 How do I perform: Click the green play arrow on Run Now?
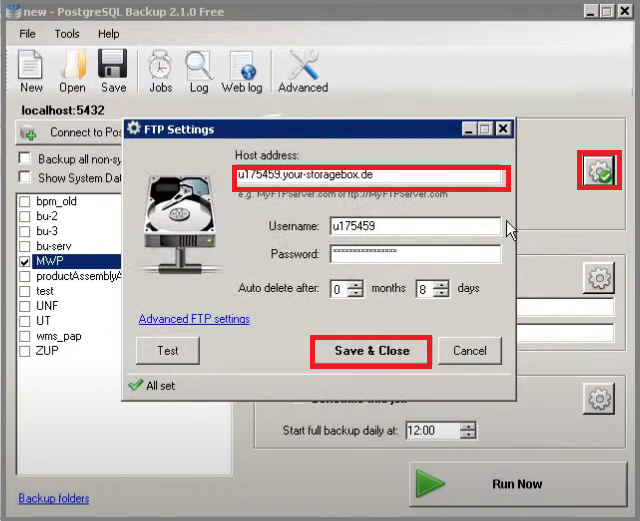[x=429, y=484]
